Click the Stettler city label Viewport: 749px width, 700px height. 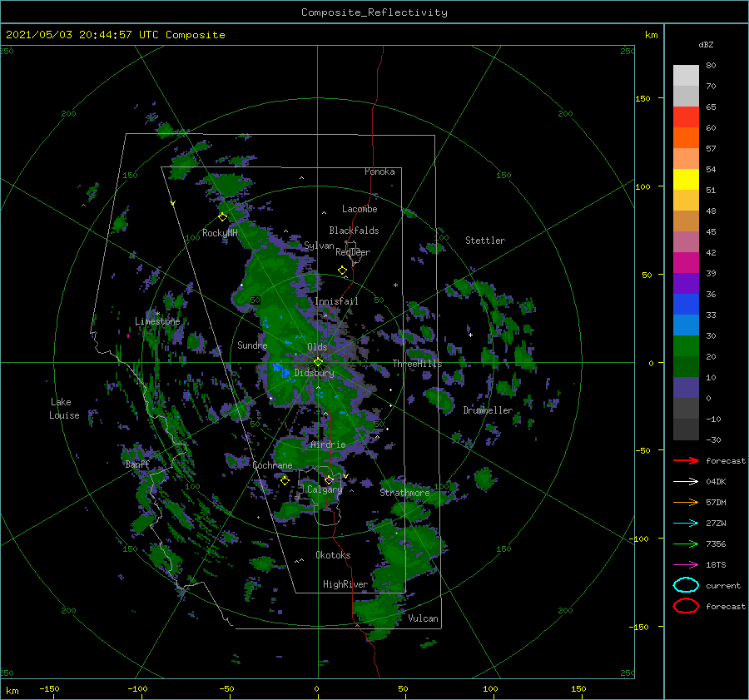tap(485, 241)
